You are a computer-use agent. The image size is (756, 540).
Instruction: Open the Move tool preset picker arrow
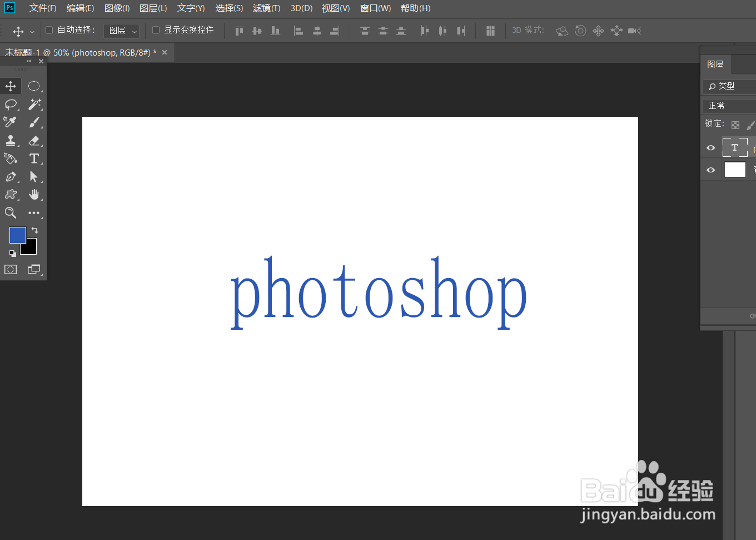(x=32, y=32)
